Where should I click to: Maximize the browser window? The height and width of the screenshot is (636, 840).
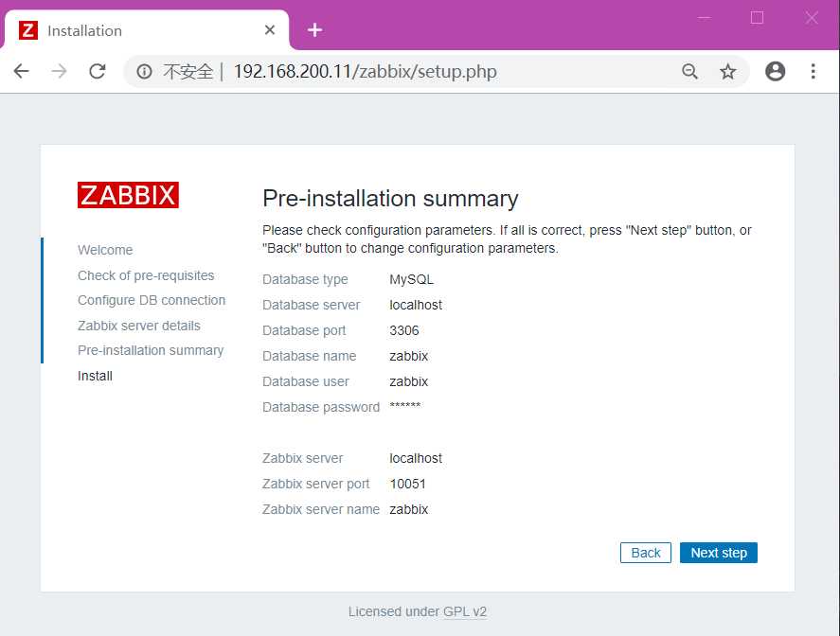click(757, 18)
